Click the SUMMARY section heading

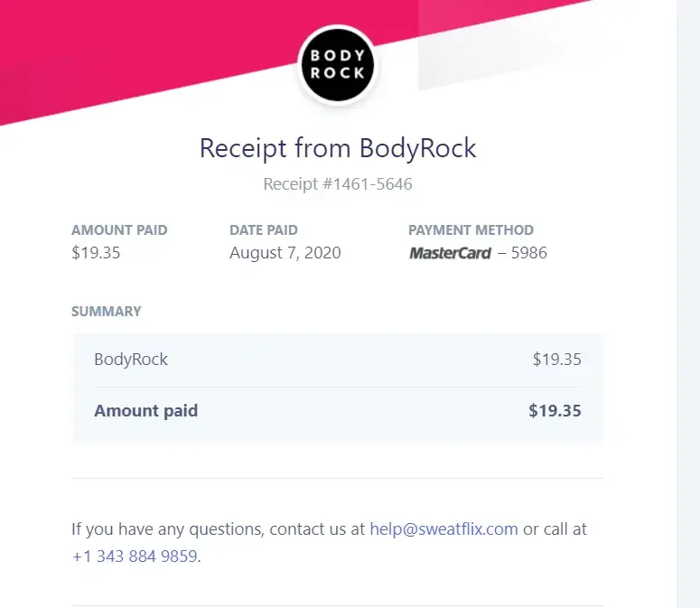(107, 312)
